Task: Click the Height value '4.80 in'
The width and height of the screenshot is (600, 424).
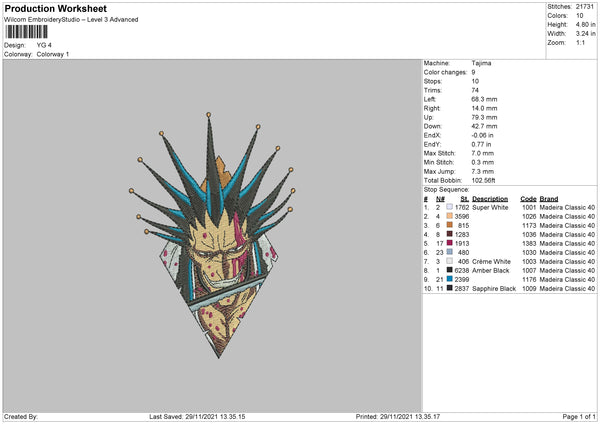Action: [x=585, y=24]
